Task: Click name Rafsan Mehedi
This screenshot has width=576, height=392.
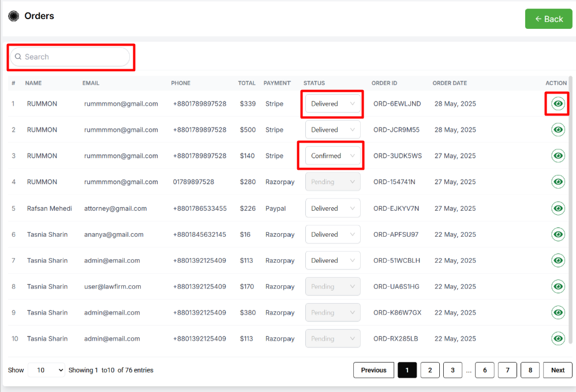Action: click(49, 208)
